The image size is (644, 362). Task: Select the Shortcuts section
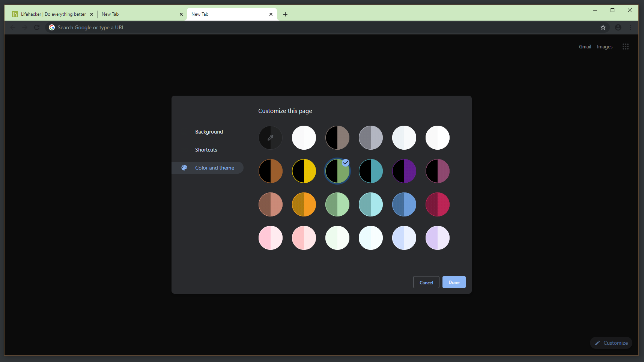coord(206,150)
